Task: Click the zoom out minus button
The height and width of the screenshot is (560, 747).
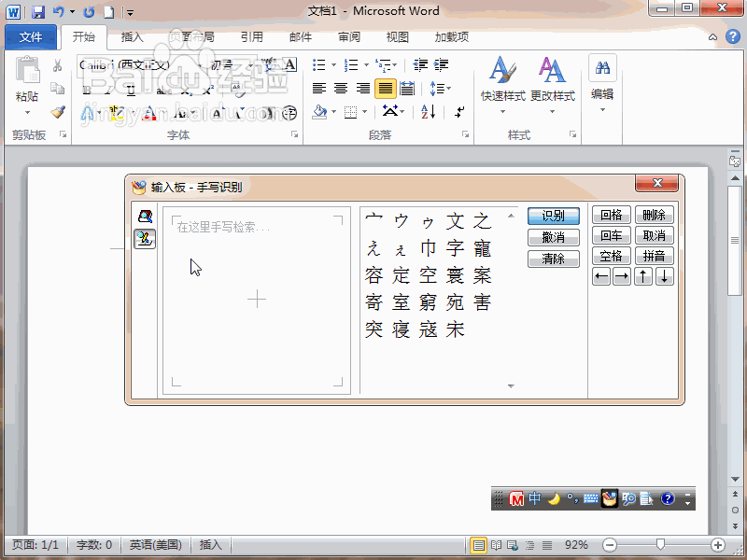Action: [x=610, y=545]
